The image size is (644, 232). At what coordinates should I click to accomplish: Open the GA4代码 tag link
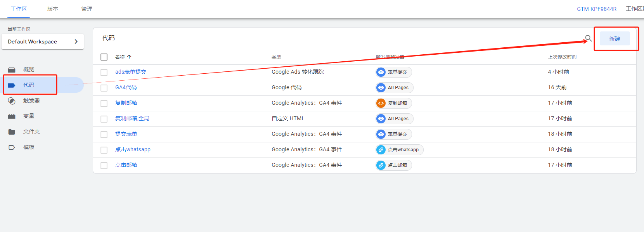[126, 87]
